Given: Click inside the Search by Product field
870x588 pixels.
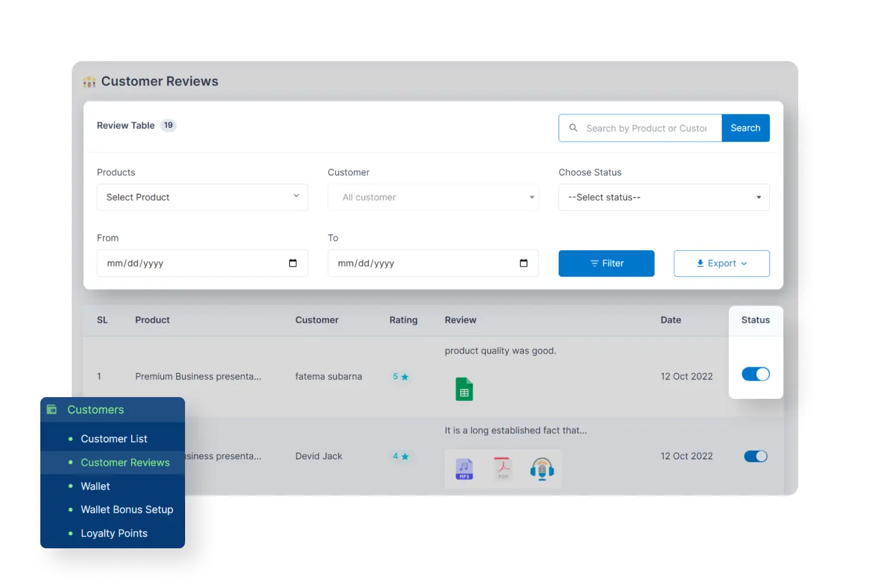Looking at the screenshot, I should tap(646, 128).
